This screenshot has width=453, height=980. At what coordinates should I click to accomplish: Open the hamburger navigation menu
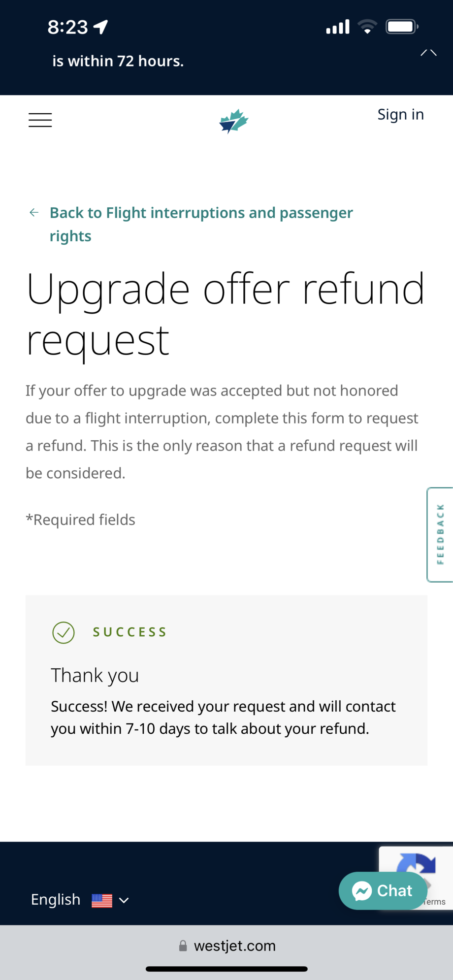(x=40, y=120)
